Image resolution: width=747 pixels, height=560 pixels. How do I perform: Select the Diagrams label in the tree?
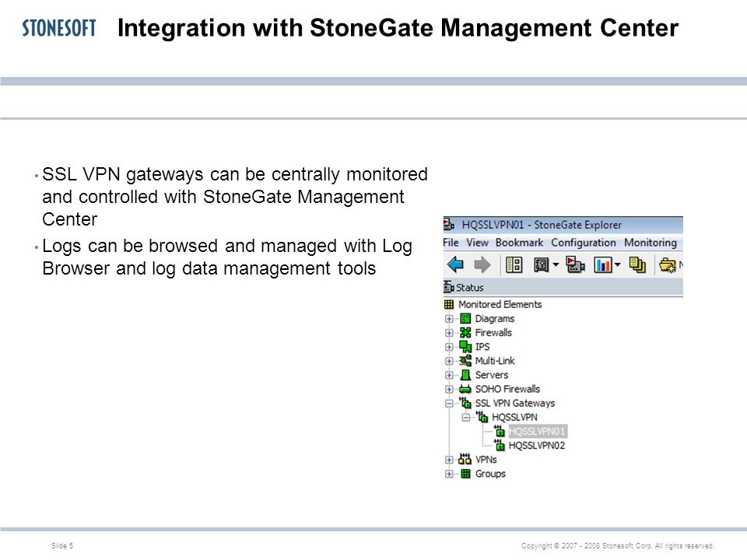(x=495, y=319)
